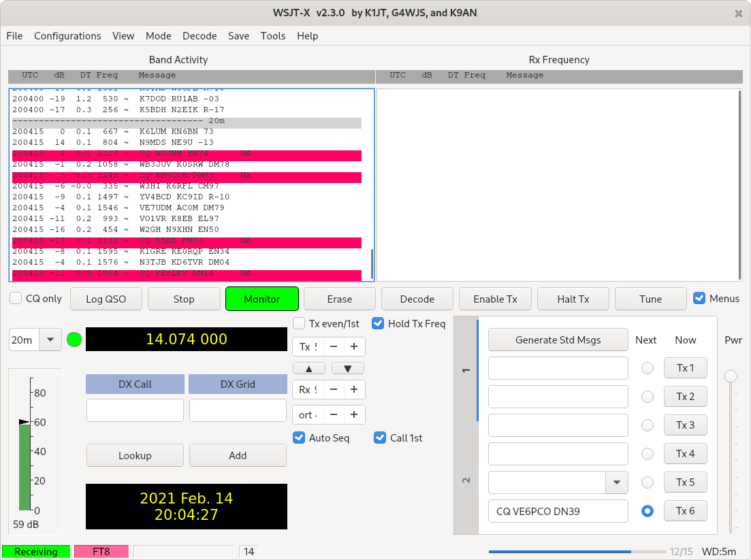
Task: Click the up-arrow button above the Rx frequency box
Action: (x=309, y=368)
